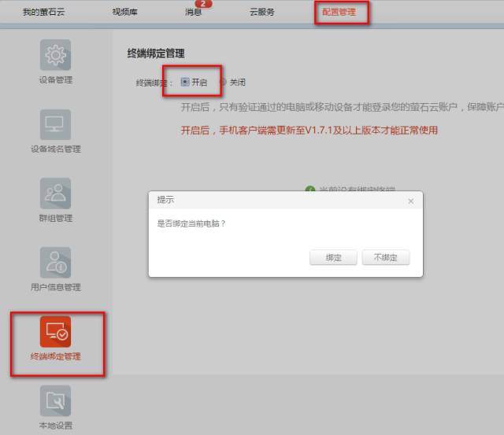Open the 视频库 tab
This screenshot has width=504, height=435.
click(124, 13)
